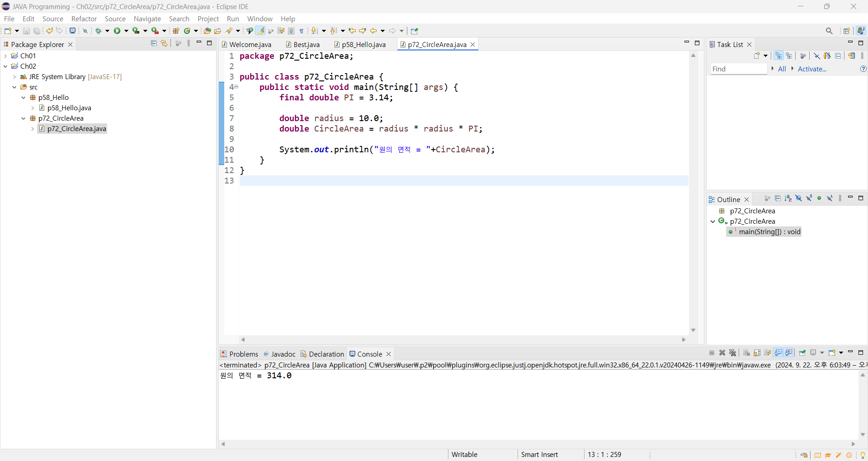Click the All link in Task List
This screenshot has width=868, height=461.
tap(782, 69)
